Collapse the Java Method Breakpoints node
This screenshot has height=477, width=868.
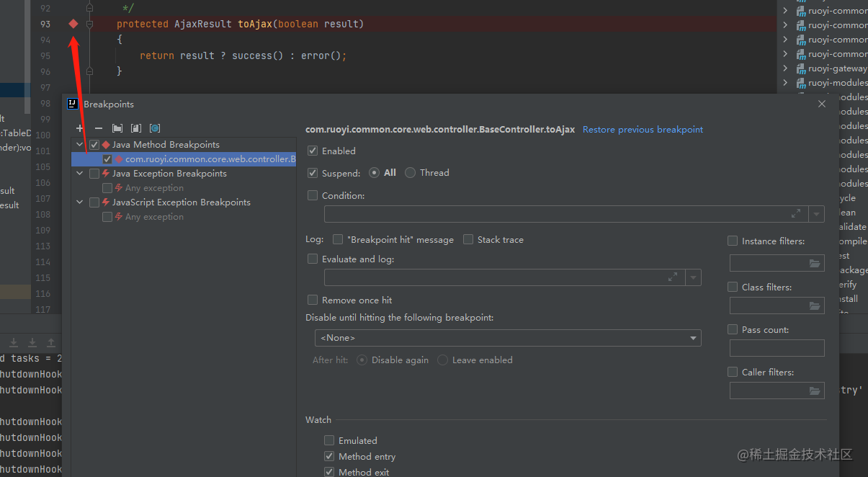(79, 144)
